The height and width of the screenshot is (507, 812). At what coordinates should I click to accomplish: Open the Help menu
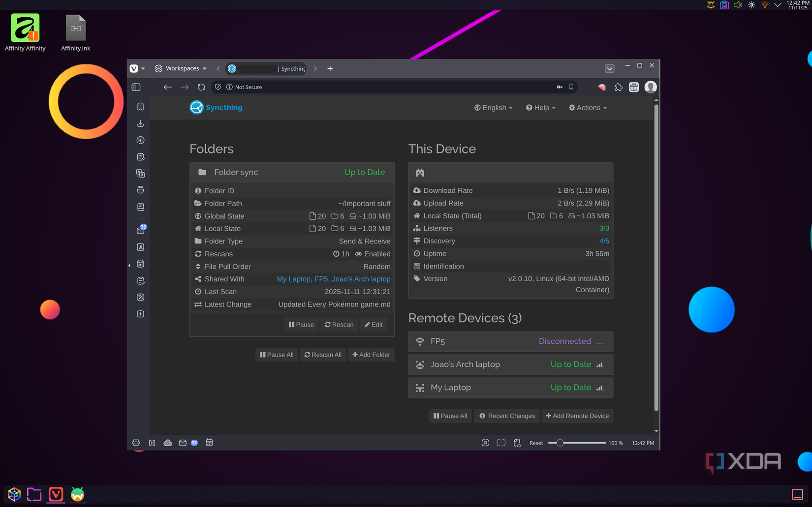(540, 108)
